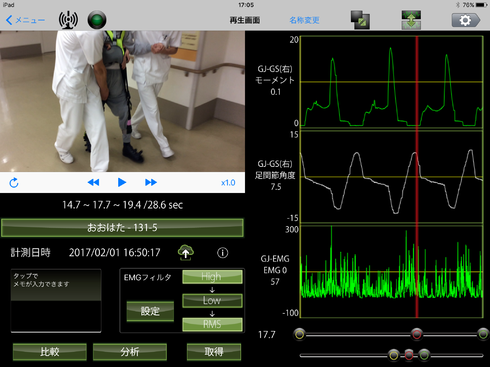Fast-forward the video playback
Image resolution: width=490 pixels, height=367 pixels.
coord(151,182)
